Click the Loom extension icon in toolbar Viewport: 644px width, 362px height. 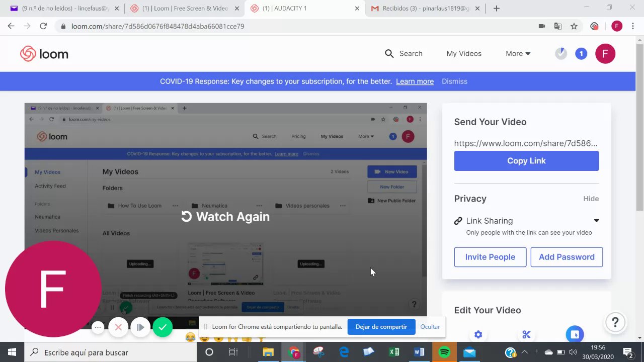tap(595, 26)
